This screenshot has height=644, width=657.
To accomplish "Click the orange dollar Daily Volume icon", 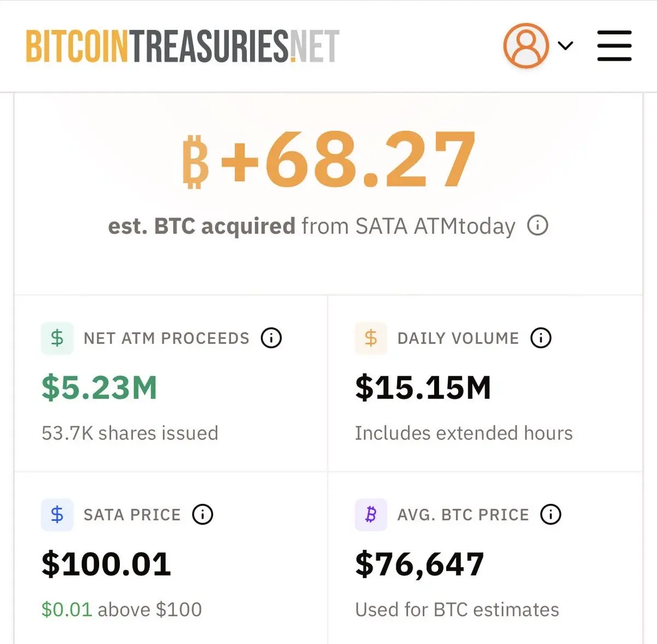I will click(x=371, y=338).
